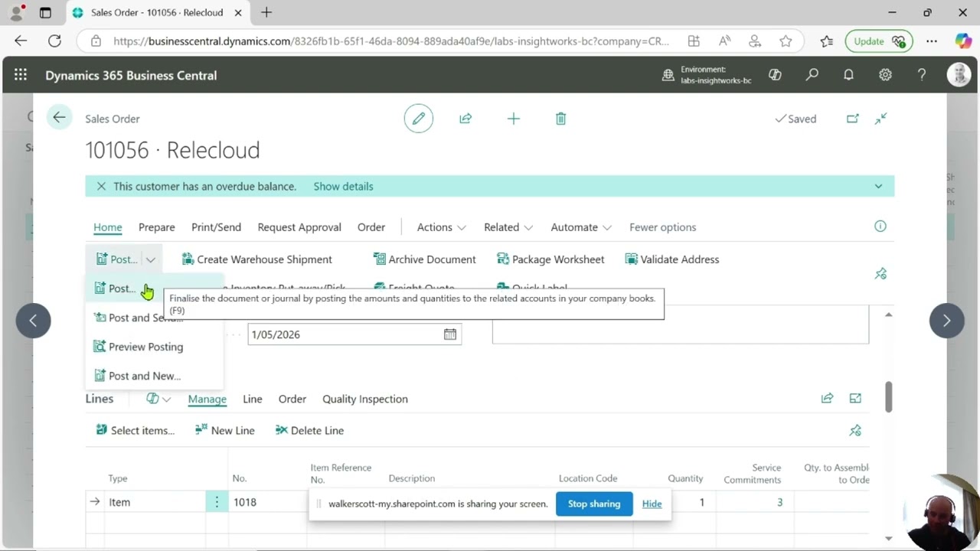Click the edit pencil icon

pyautogui.click(x=419, y=119)
